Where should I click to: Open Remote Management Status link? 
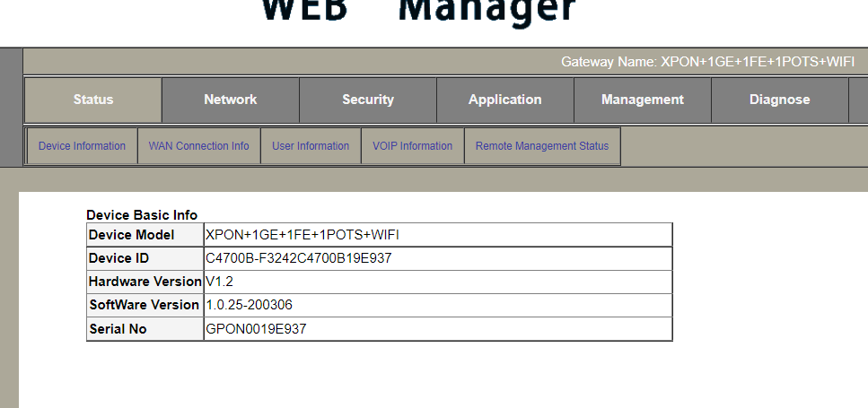click(x=542, y=146)
